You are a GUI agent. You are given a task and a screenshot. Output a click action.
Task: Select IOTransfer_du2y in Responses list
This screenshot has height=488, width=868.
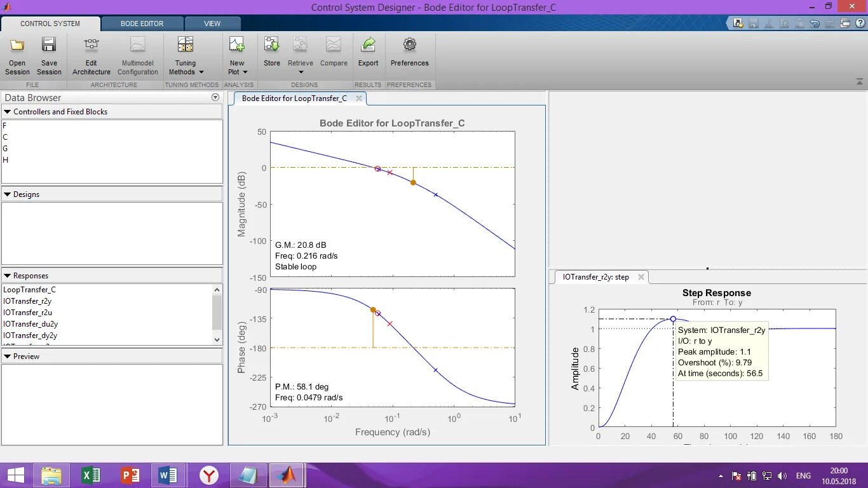(107, 324)
